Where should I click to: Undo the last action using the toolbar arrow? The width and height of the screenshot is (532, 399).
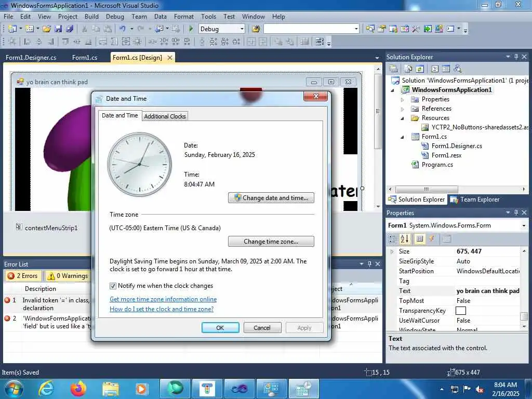click(123, 29)
